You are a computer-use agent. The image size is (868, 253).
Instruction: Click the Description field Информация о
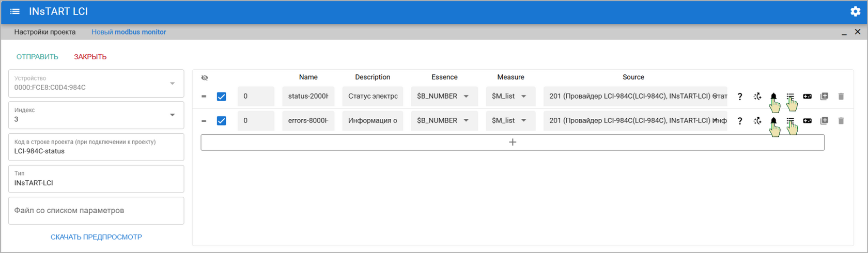pos(373,121)
